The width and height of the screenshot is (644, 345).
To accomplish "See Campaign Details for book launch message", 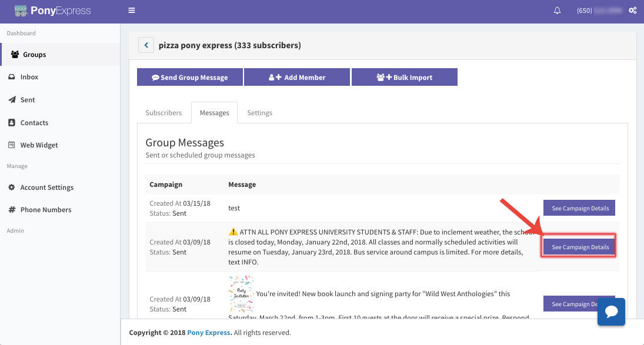I will click(570, 304).
